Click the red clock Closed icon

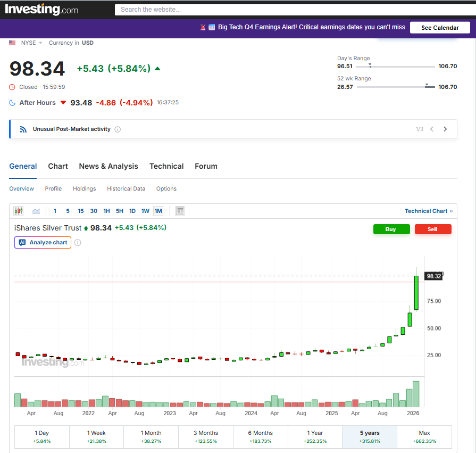click(x=12, y=87)
